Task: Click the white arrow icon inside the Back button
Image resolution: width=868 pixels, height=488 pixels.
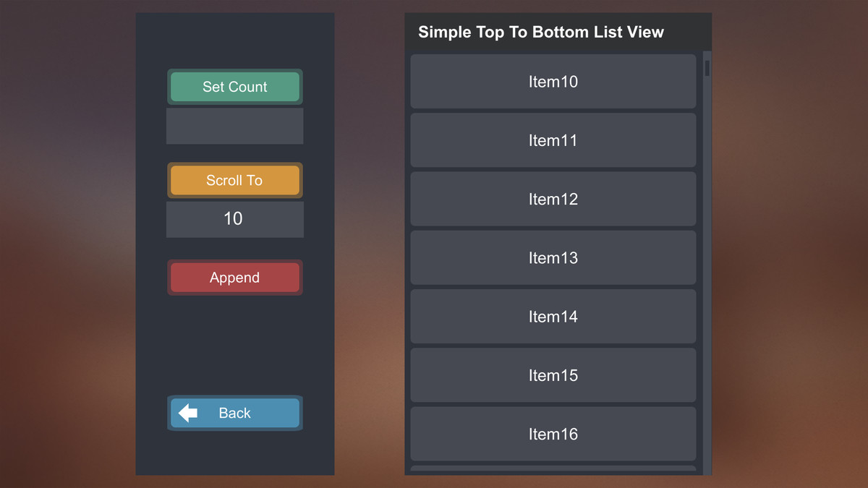Action: tap(187, 413)
